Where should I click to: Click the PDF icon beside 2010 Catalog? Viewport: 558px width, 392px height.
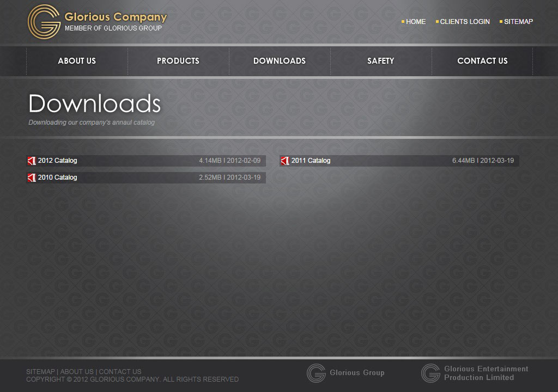click(32, 177)
